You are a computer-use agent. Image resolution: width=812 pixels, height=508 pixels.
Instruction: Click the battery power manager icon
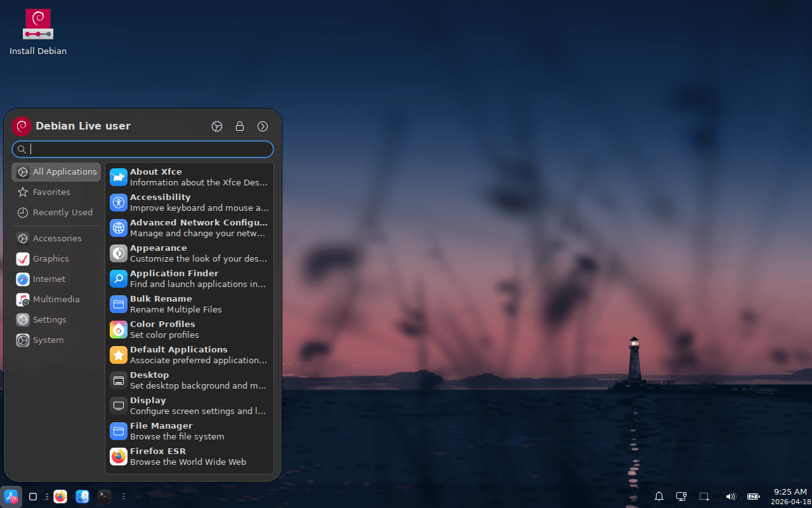coord(753,497)
